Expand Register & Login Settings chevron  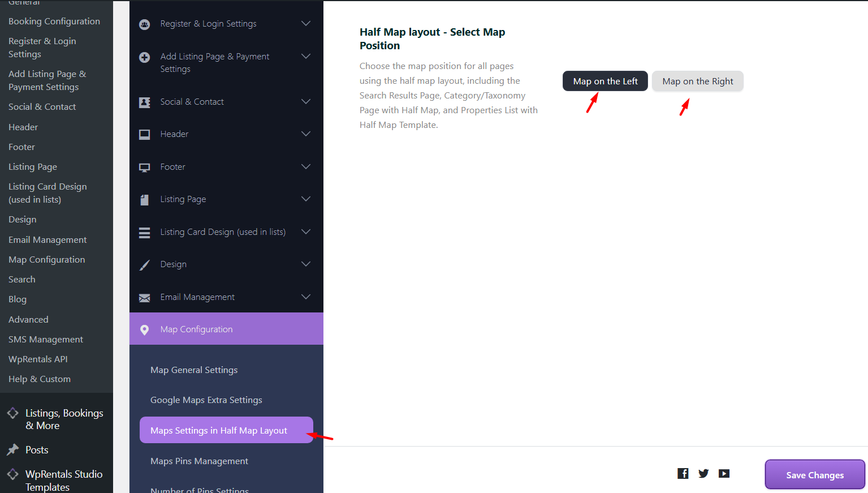click(306, 24)
